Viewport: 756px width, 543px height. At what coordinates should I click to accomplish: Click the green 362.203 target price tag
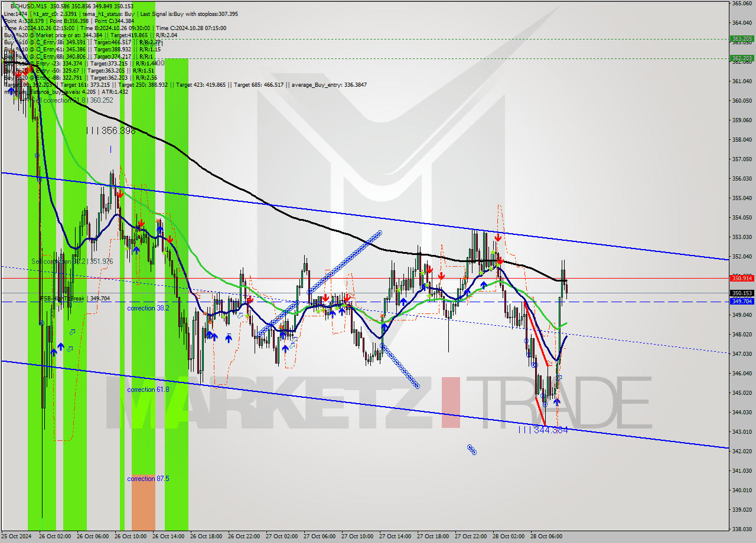click(x=742, y=58)
